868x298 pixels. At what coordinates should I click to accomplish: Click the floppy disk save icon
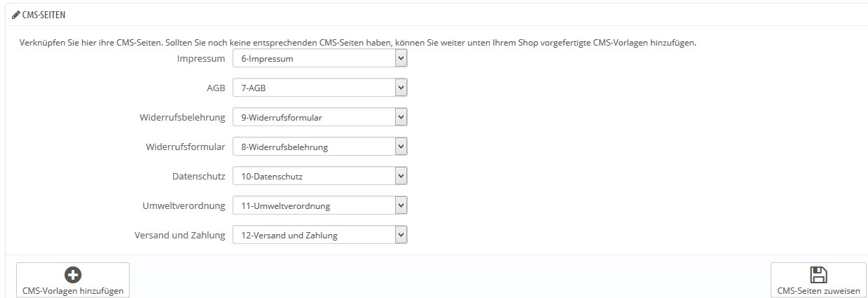818,275
